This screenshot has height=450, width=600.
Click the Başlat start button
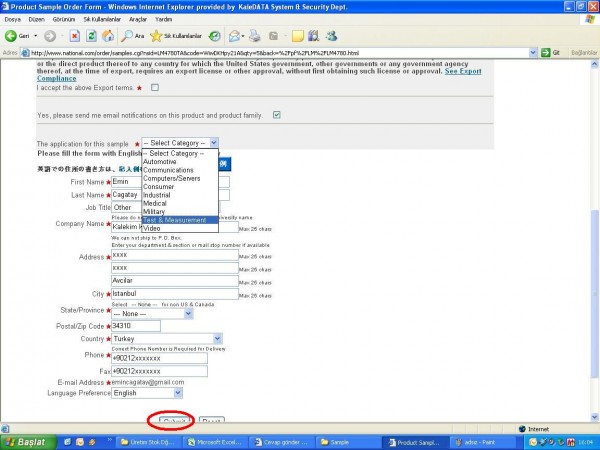[26, 441]
